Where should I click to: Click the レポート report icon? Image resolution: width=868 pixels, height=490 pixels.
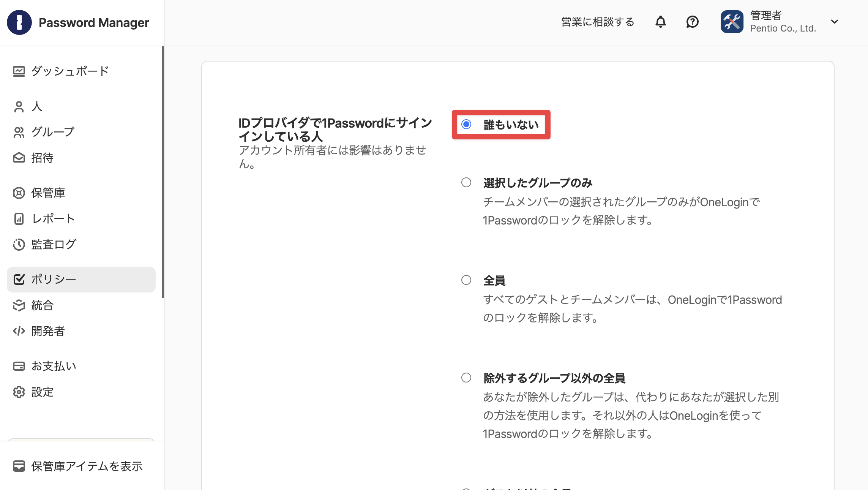(x=19, y=219)
